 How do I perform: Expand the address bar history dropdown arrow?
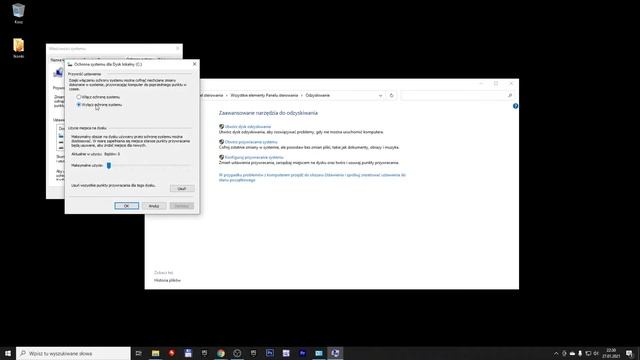coord(380,96)
